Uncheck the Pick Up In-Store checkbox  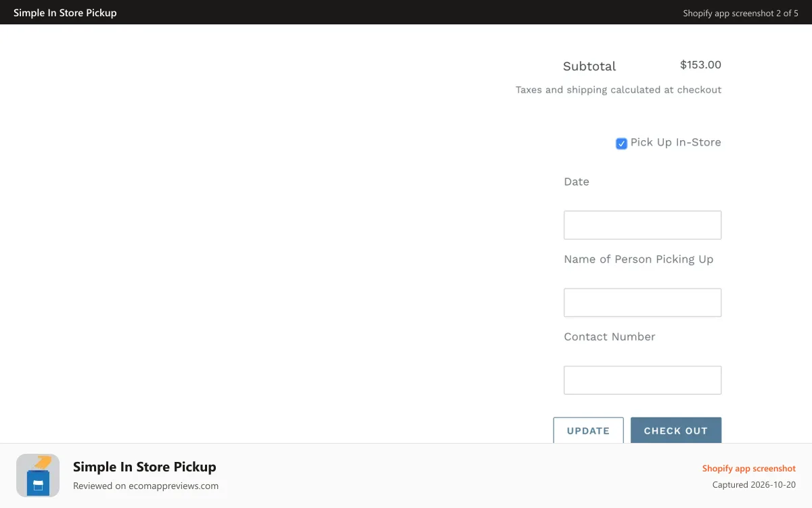click(x=621, y=144)
